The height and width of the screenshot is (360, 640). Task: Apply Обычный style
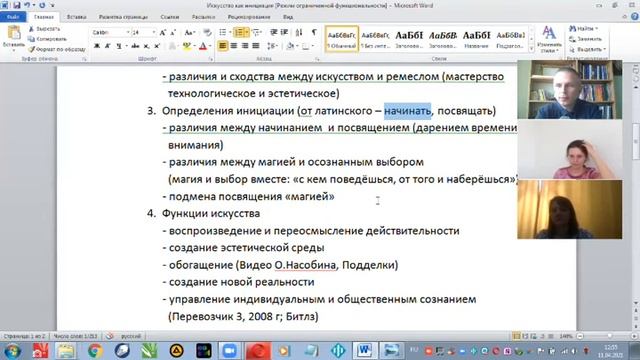coord(342,39)
